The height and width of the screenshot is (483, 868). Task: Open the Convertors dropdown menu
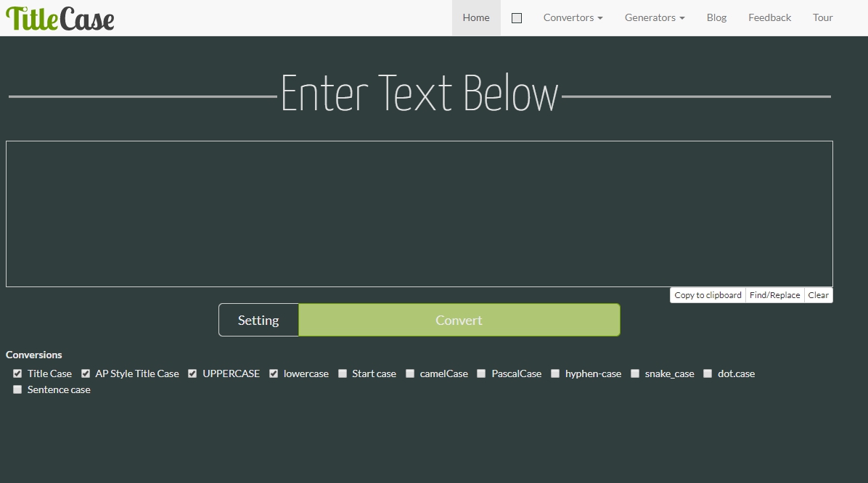573,18
